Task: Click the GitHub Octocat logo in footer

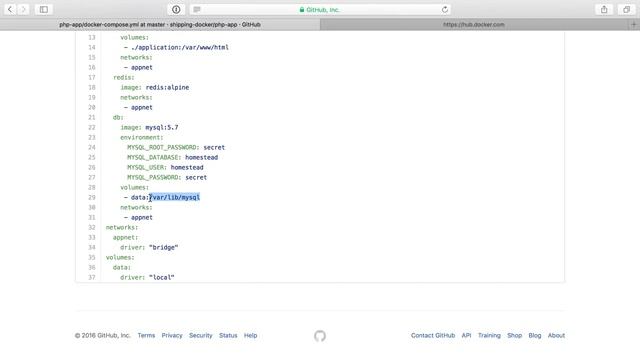Action: coord(320,336)
